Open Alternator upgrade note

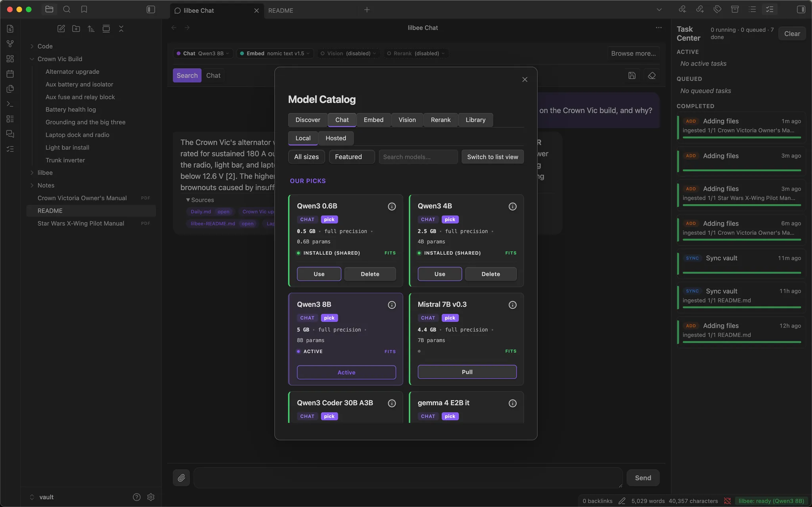pyautogui.click(x=72, y=72)
